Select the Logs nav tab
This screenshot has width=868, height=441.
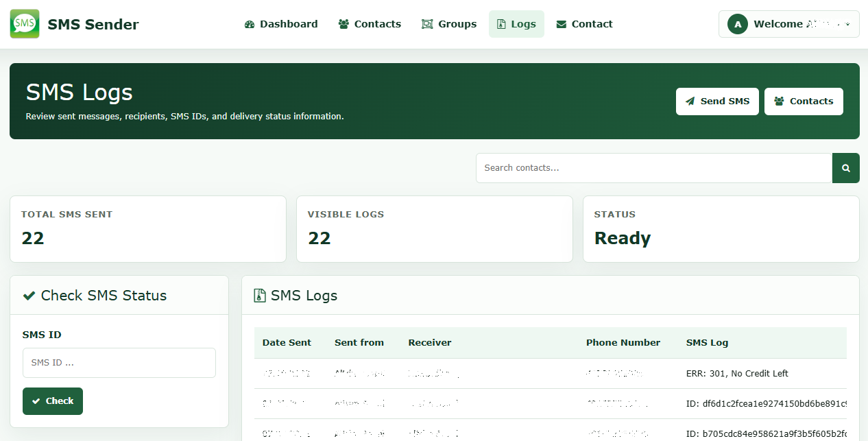516,24
